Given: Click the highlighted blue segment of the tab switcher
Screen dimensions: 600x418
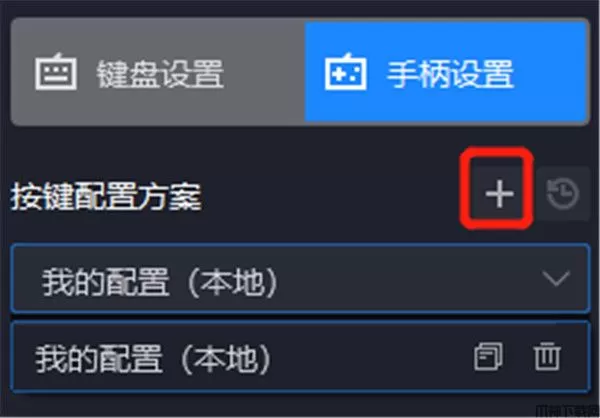Looking at the screenshot, I should [x=447, y=72].
